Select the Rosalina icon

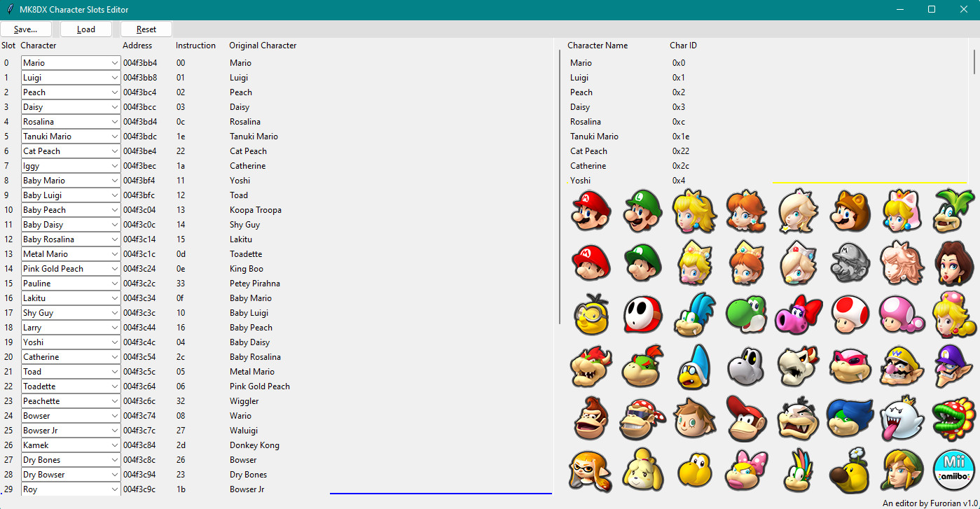pyautogui.click(x=798, y=210)
